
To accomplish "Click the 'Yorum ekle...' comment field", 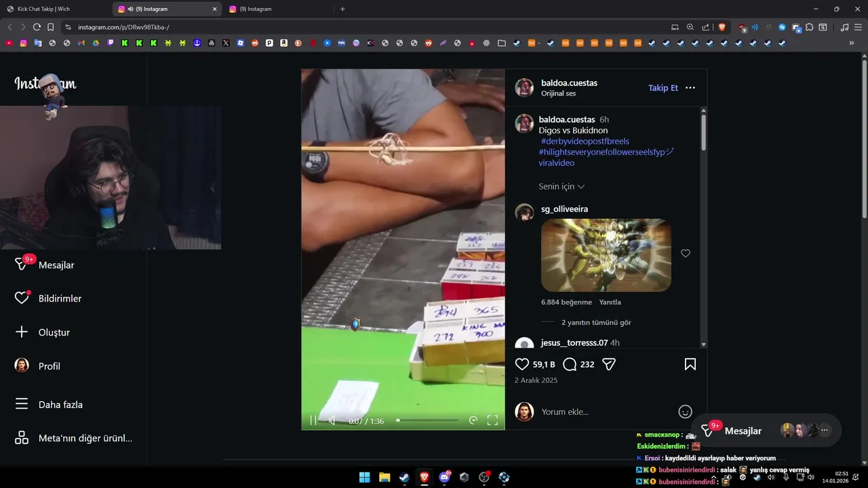I will 606,411.
